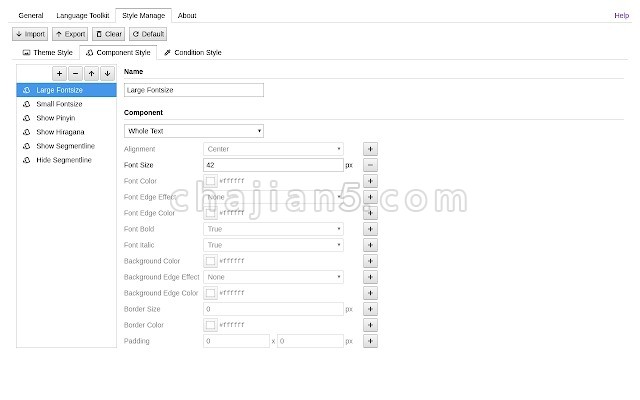Image resolution: width=640 pixels, height=400 pixels.
Task: Switch to the Language Toolkit tab
Action: (x=83, y=16)
